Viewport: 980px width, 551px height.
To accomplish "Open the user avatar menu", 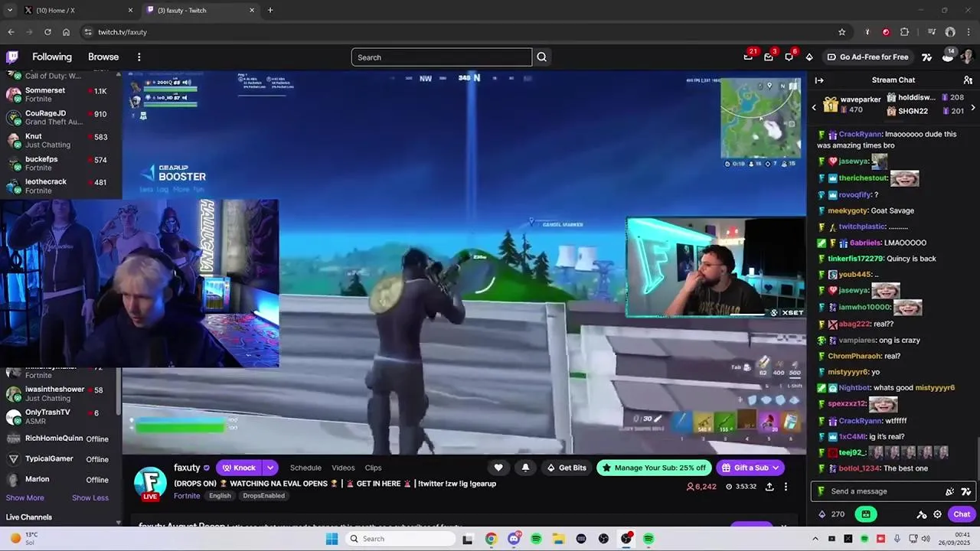I will coord(967,57).
